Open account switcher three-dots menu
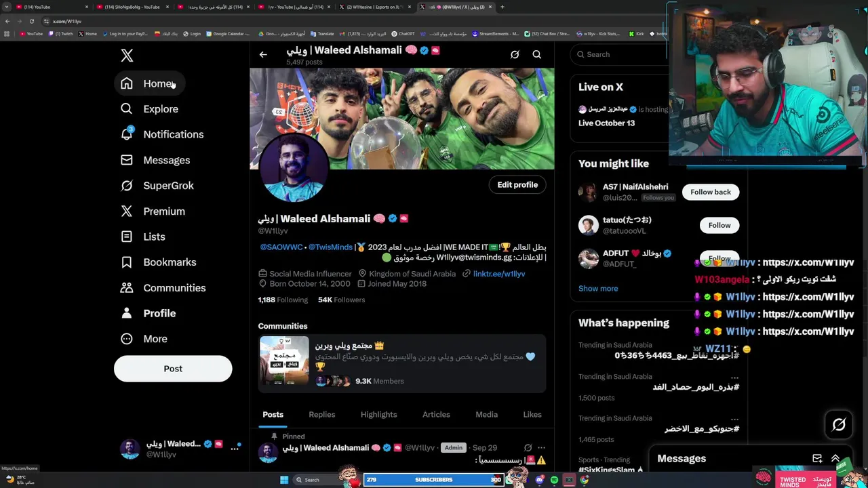Screen dimensions: 868x488 [235, 448]
